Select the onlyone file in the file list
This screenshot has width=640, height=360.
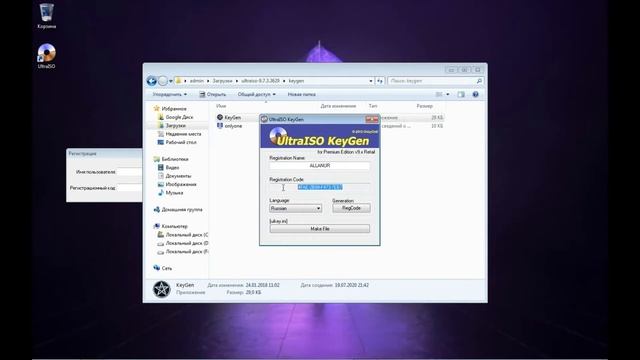(x=233, y=126)
